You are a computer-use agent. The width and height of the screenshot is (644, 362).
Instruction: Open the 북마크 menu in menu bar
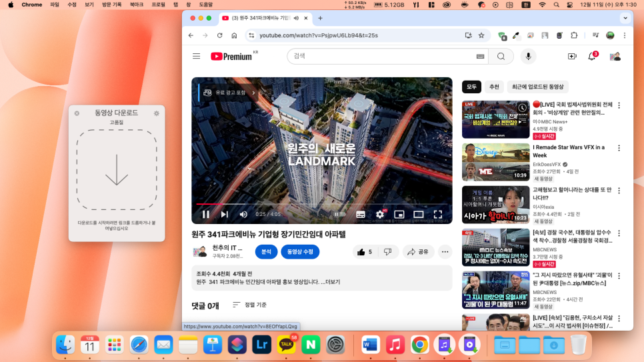[137, 5]
